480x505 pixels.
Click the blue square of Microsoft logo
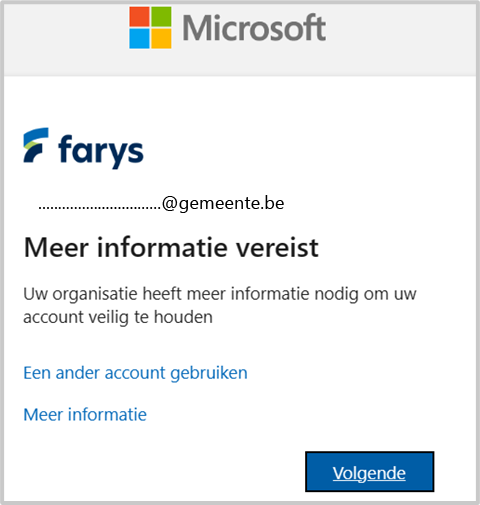click(x=139, y=39)
